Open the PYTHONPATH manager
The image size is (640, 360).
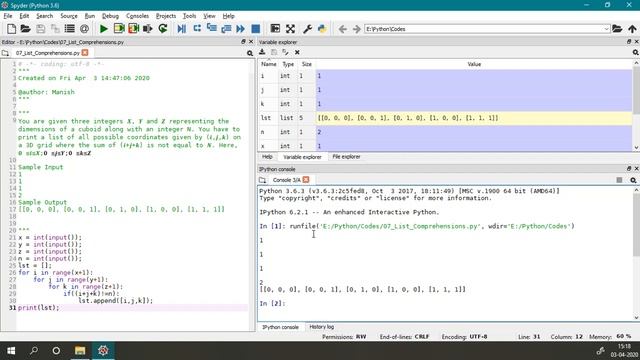click(322, 29)
